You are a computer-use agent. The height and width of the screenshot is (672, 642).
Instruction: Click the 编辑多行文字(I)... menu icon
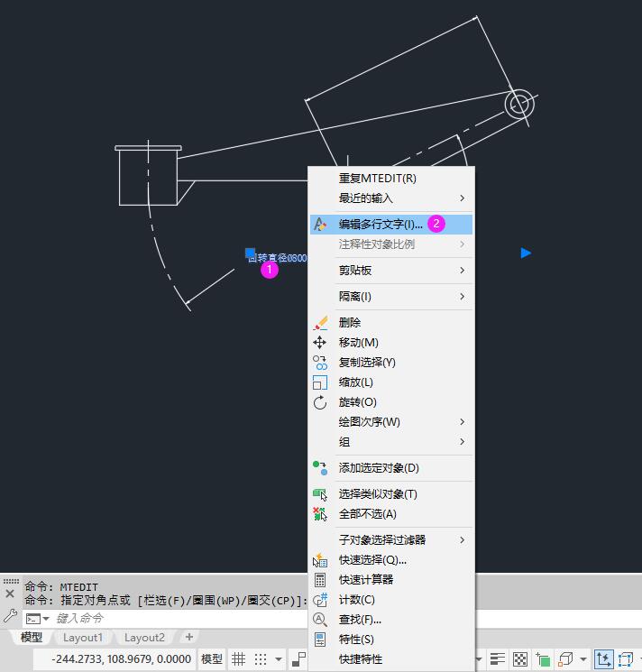[320, 224]
